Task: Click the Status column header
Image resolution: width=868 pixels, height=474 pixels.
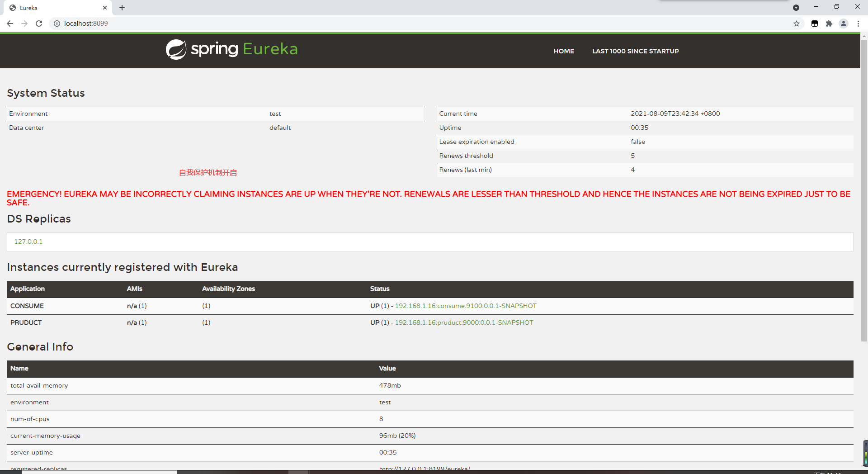Action: pyautogui.click(x=380, y=289)
